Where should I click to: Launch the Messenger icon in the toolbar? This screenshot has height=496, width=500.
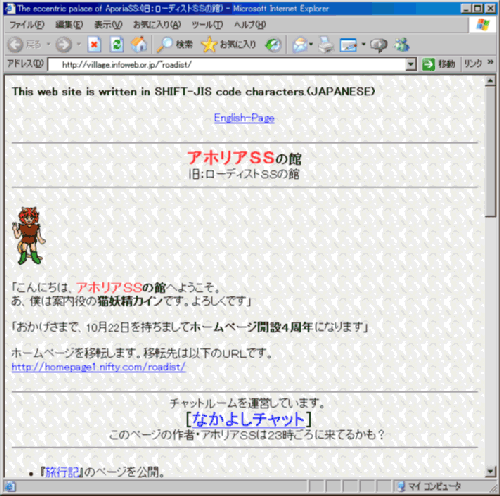tap(402, 45)
